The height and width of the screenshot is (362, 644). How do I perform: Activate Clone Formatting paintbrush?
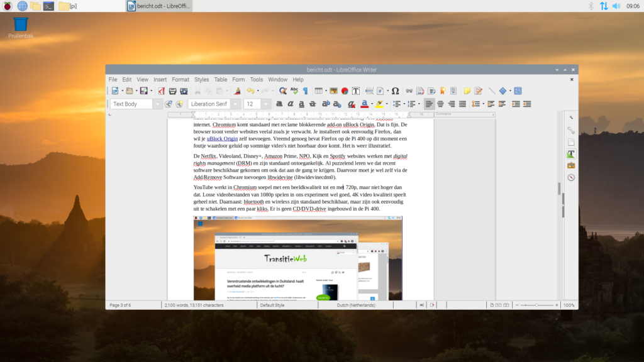[237, 90]
